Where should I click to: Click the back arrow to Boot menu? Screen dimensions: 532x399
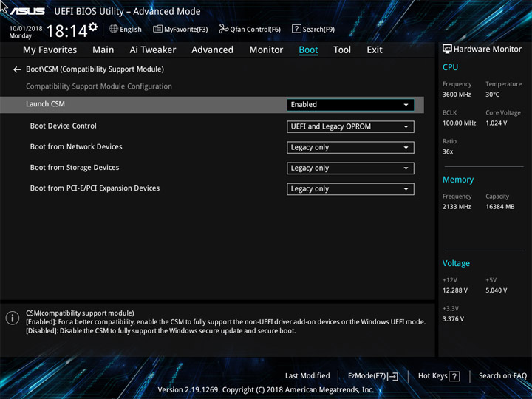(17, 69)
